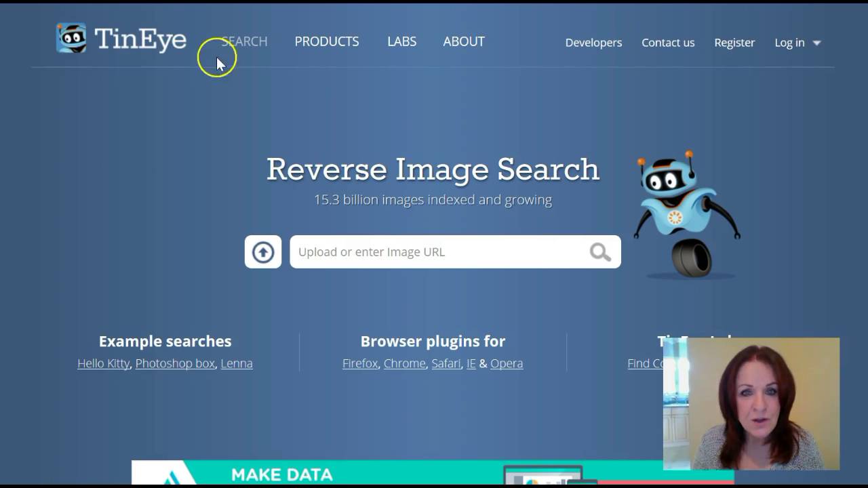Click the 15.3 billion images indexed text
Viewport: 868px width, 488px height.
click(433, 200)
